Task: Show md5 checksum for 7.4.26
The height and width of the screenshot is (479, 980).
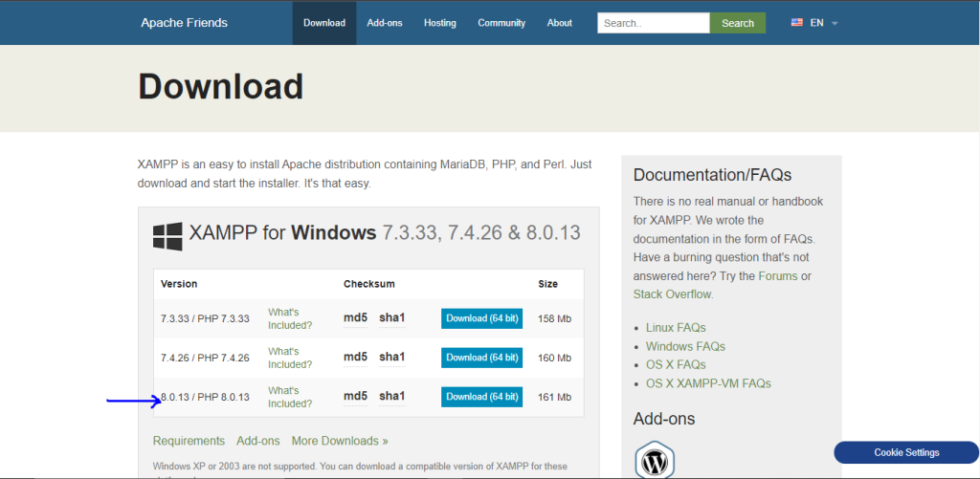Action: click(x=355, y=358)
